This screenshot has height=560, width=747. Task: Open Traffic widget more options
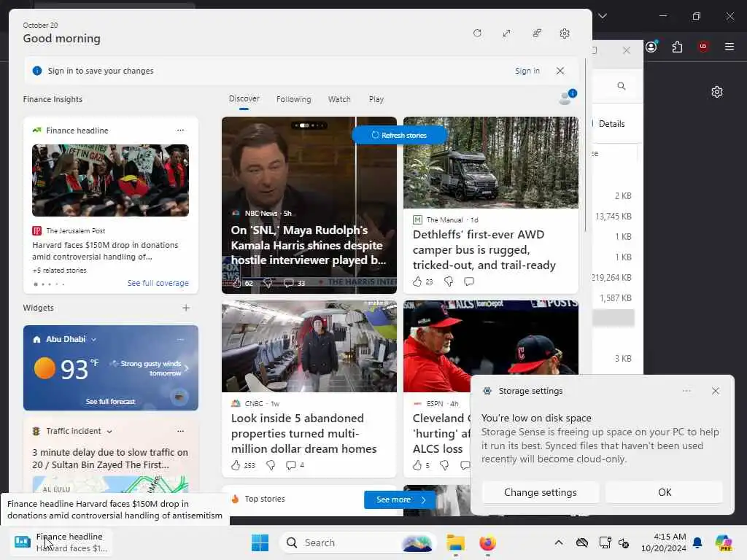click(x=180, y=431)
